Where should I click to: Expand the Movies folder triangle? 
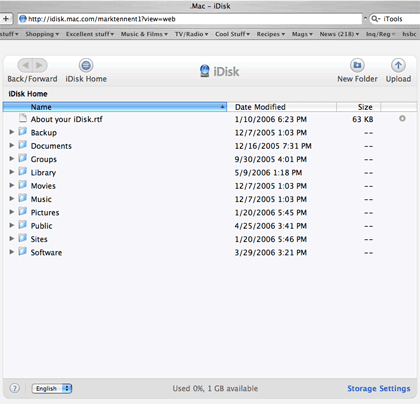click(12, 185)
